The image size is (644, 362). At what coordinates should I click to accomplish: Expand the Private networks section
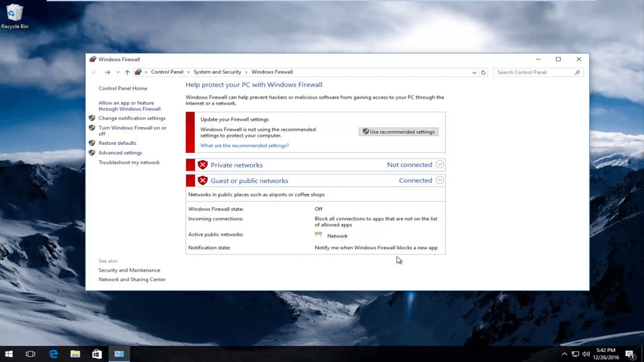click(x=440, y=165)
